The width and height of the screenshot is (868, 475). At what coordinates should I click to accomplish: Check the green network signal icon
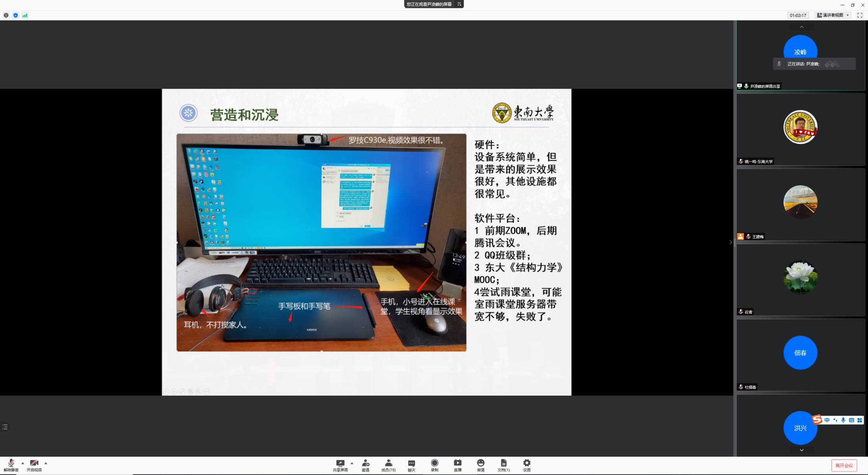pos(25,15)
